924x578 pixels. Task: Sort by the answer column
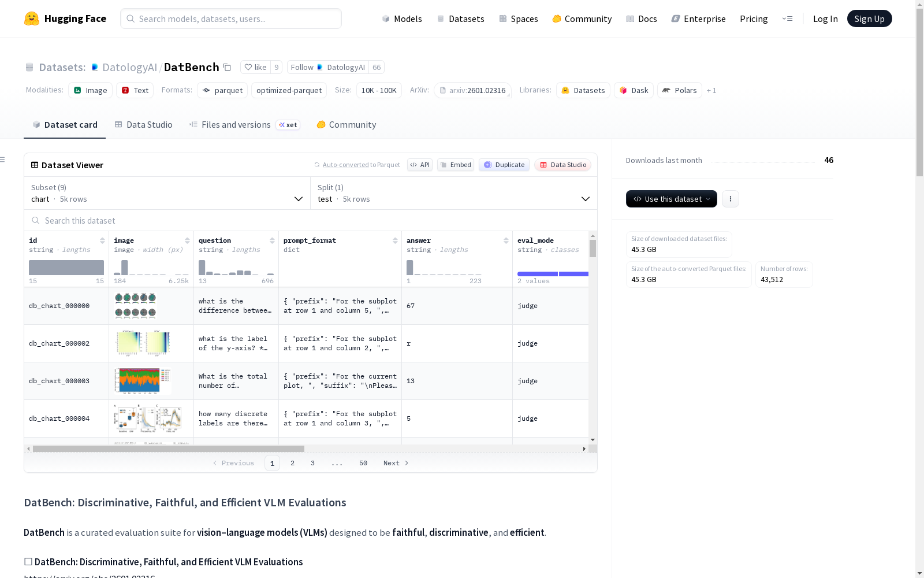(506, 240)
